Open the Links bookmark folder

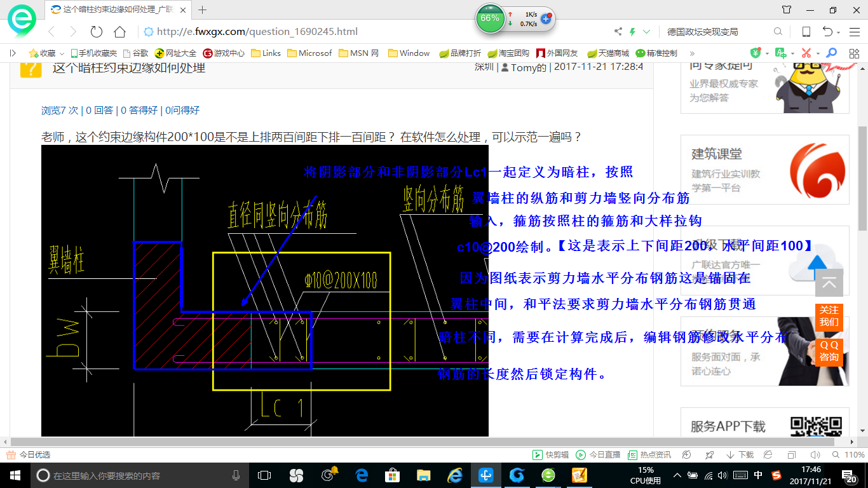(x=266, y=53)
